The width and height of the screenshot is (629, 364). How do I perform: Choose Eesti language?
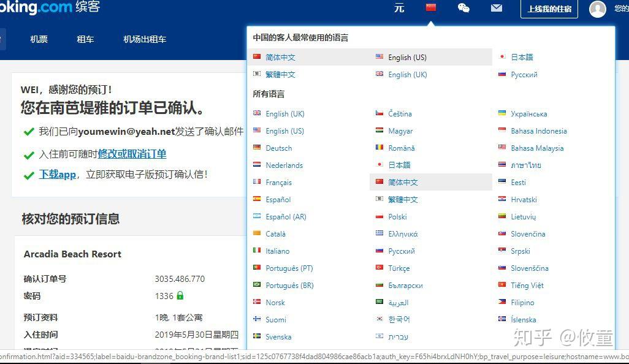pyautogui.click(x=518, y=183)
